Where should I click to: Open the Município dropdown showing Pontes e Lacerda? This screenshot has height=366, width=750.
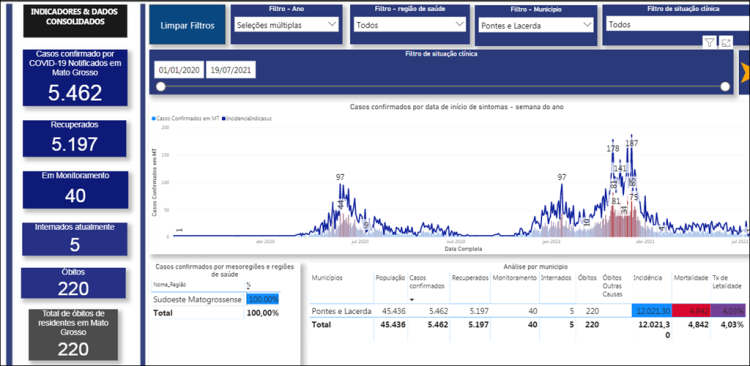(x=536, y=26)
